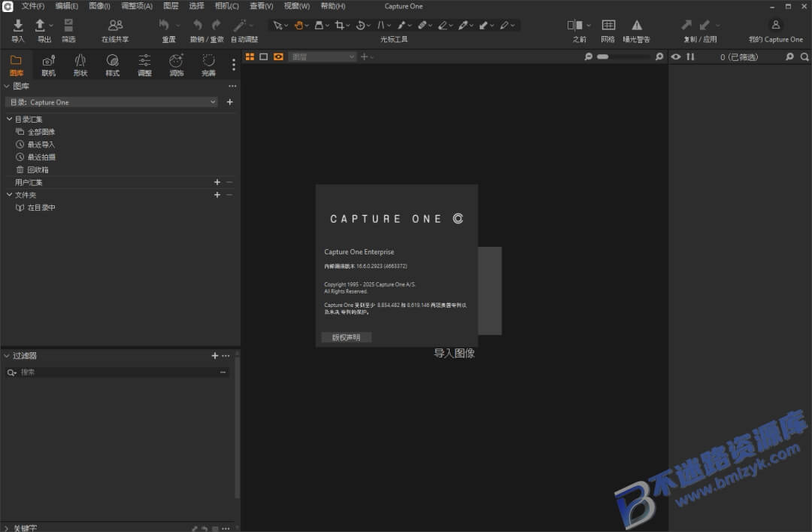Collapse the 目录汇集 tree section

pos(9,119)
